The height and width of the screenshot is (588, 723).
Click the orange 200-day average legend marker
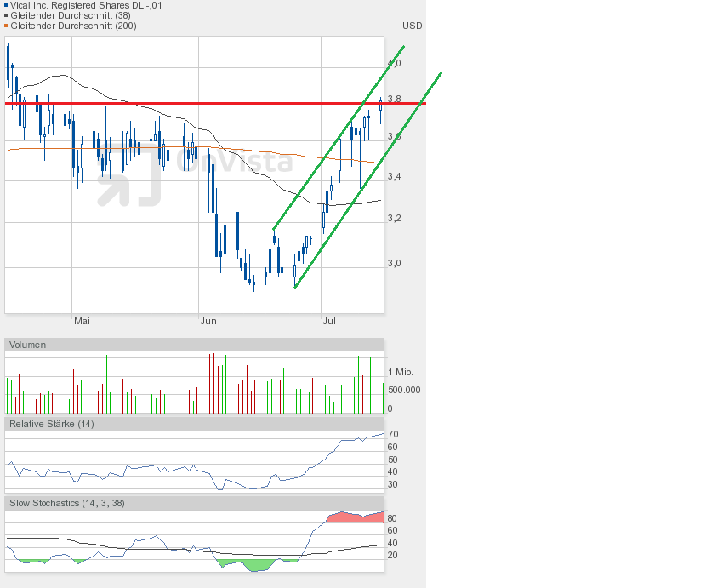7,26
